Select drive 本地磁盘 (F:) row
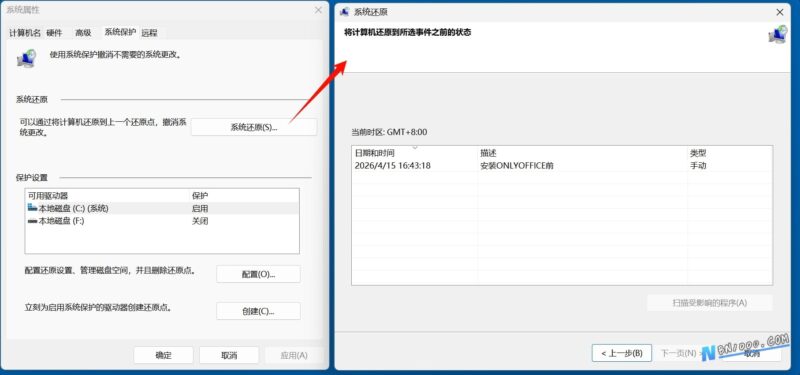This screenshot has width=800, height=375. 162,221
